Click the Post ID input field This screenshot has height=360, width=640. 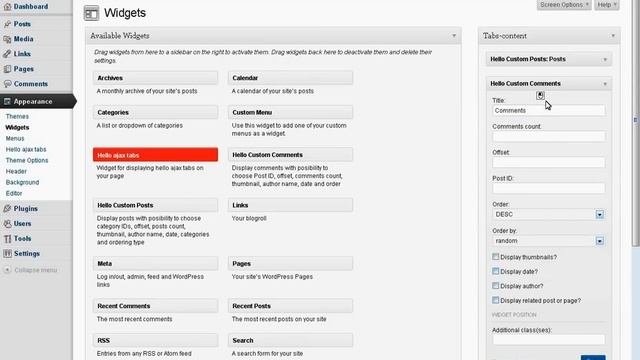pyautogui.click(x=548, y=189)
